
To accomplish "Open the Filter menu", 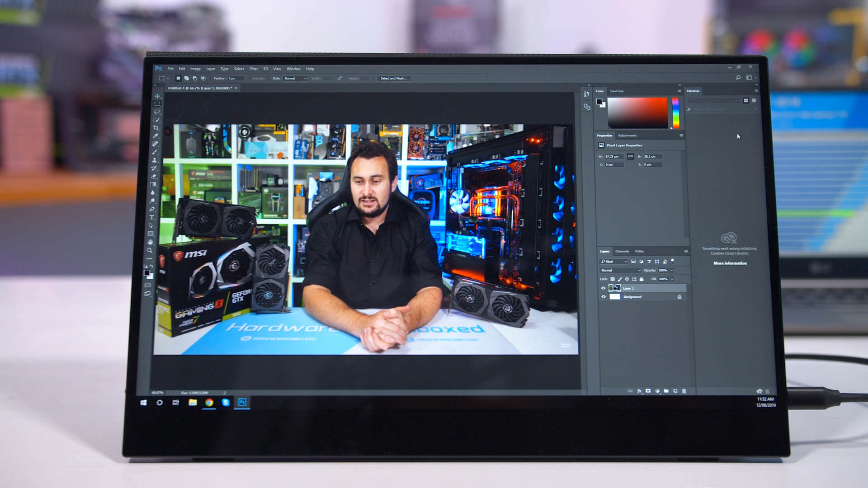I will coord(254,69).
